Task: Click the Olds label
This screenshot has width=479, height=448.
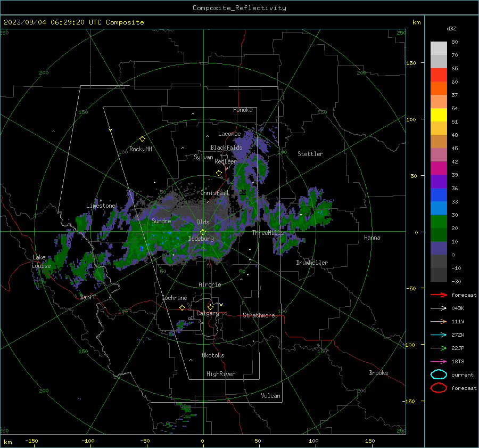Action: coord(203,222)
